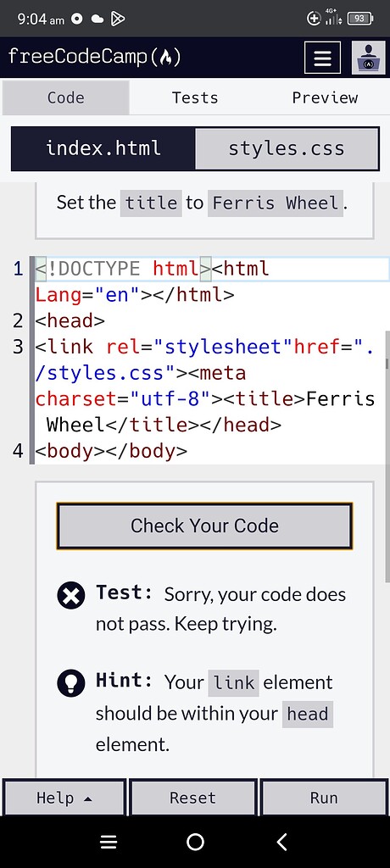Click the Reset button
390x868 pixels.
pos(192,798)
